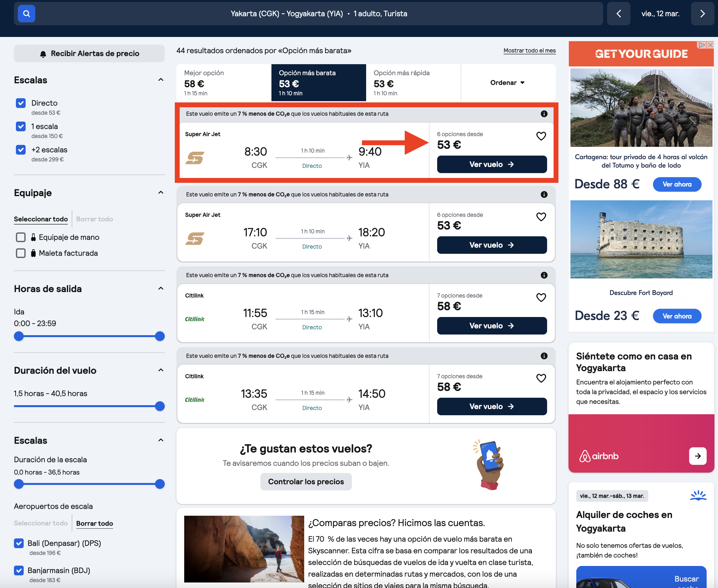Open CO2 info icon above the 17:10 flight

point(544,194)
